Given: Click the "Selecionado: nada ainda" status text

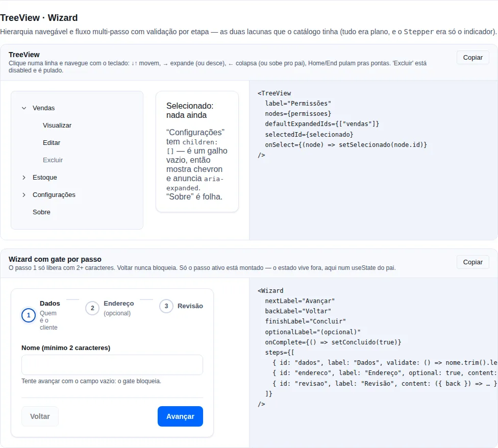Looking at the screenshot, I should pos(190,111).
